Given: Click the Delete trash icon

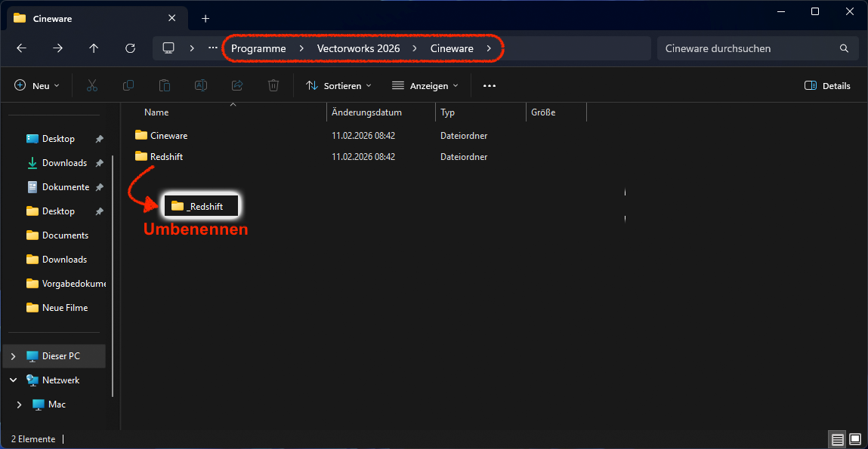Looking at the screenshot, I should (x=273, y=86).
